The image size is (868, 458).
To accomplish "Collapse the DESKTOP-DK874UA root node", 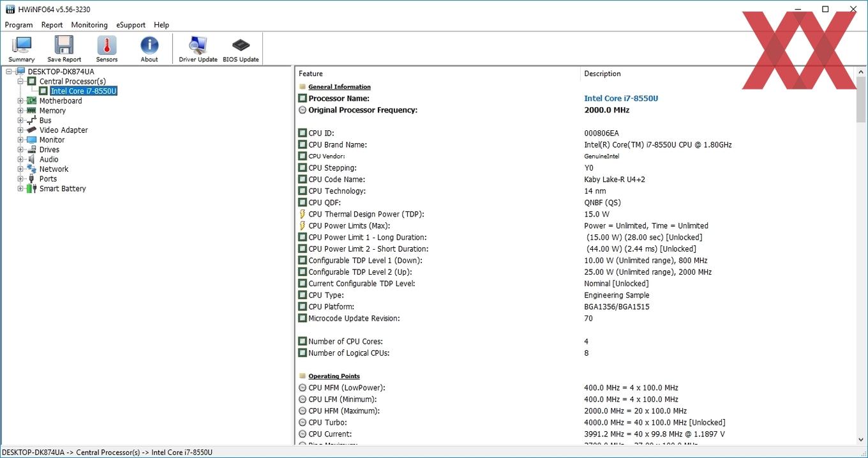I will point(9,72).
